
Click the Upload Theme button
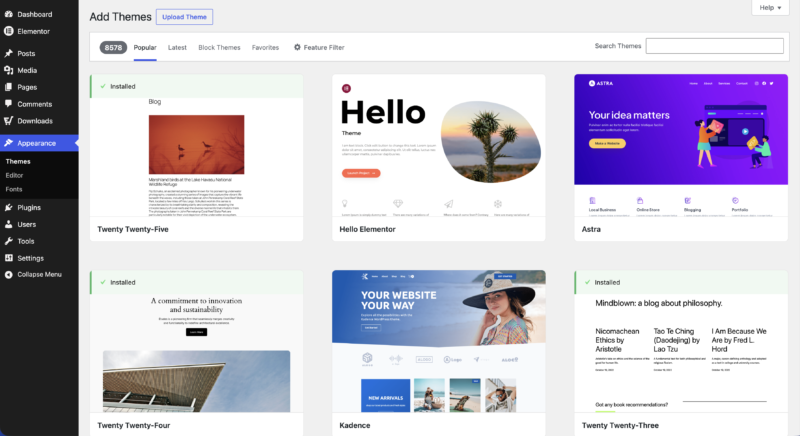coord(184,17)
